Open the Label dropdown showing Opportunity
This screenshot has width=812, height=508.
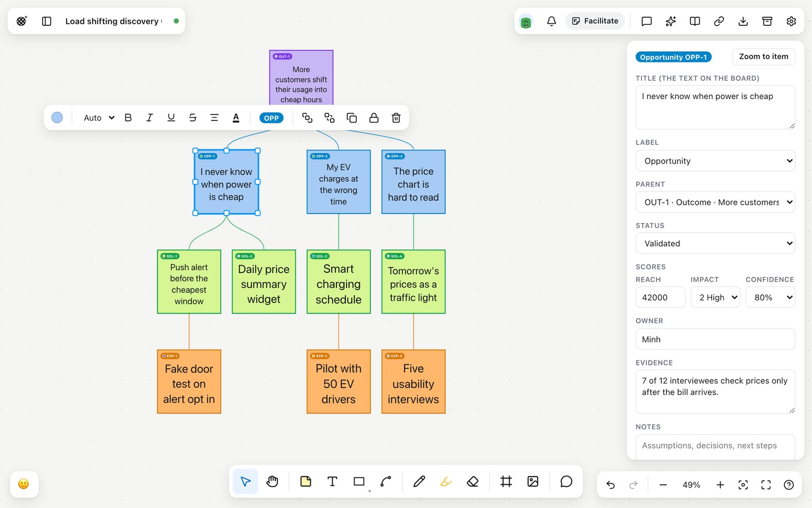[715, 161]
